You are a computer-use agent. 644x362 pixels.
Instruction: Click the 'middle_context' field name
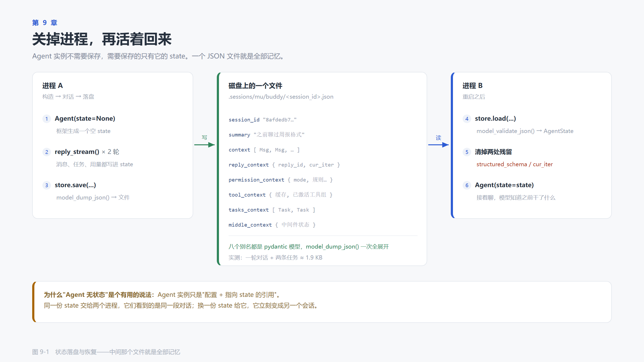pos(250,225)
